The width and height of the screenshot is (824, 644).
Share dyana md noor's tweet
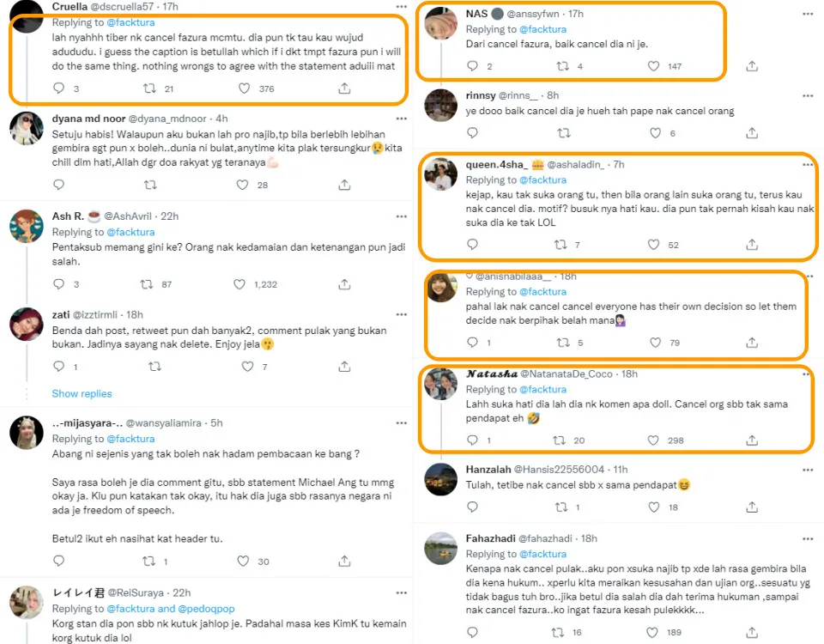tap(344, 185)
